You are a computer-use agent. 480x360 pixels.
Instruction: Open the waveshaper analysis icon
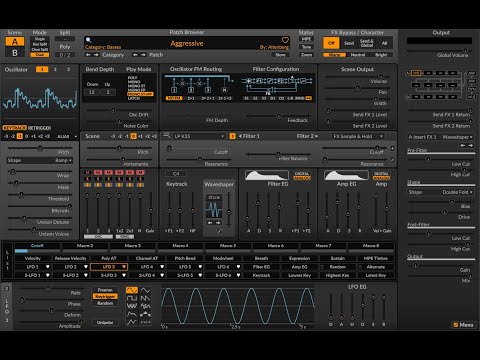[219, 231]
